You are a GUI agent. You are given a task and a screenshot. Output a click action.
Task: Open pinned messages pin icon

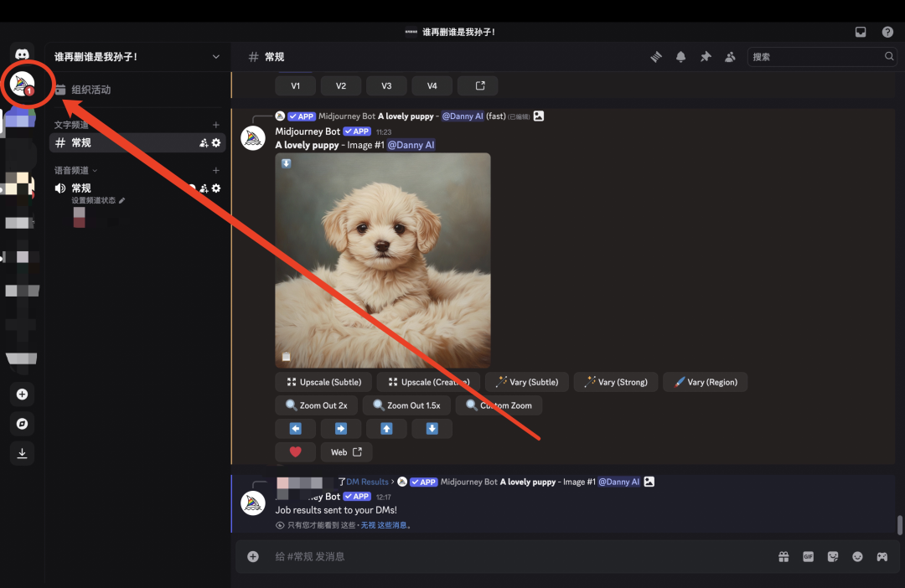(706, 57)
